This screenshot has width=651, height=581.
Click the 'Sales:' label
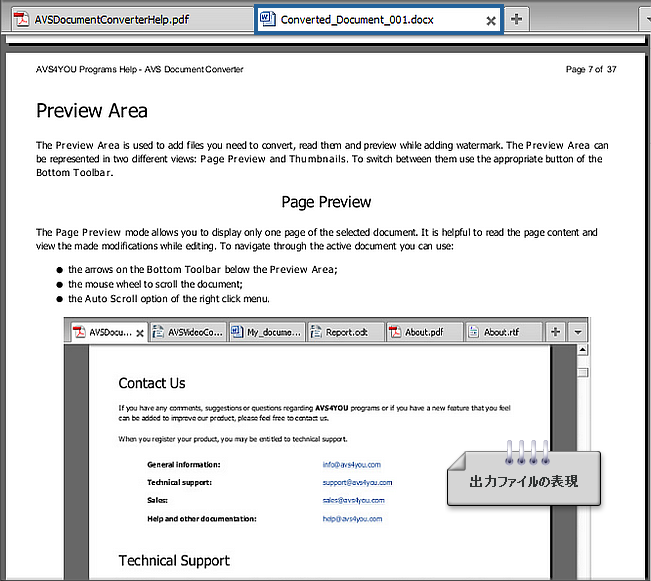[157, 500]
